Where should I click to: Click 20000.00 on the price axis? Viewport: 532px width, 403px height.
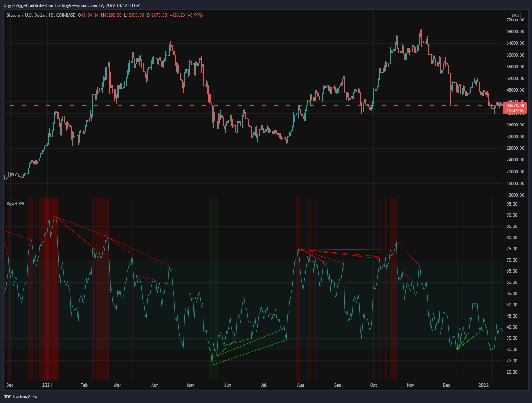515,172
